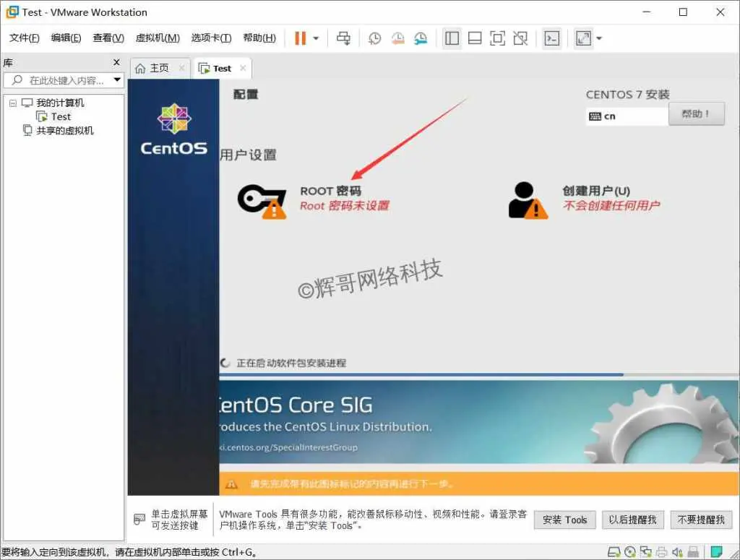Viewport: 740px width, 560px height.
Task: Open the console view icon
Action: [551, 38]
